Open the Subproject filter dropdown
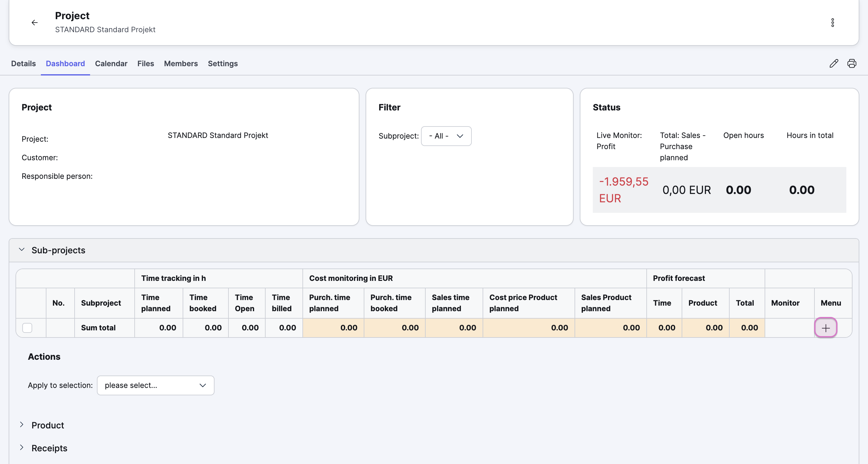 pyautogui.click(x=446, y=136)
